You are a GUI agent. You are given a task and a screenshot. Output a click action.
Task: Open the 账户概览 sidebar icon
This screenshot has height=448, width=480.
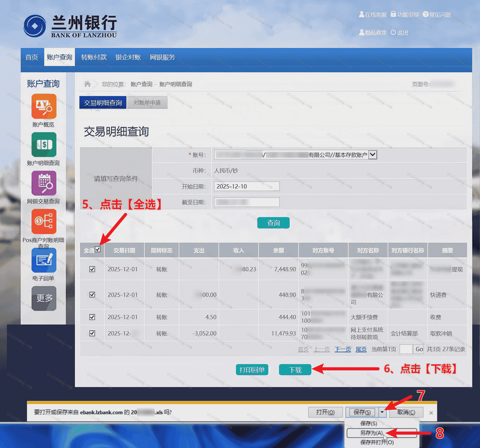point(44,106)
